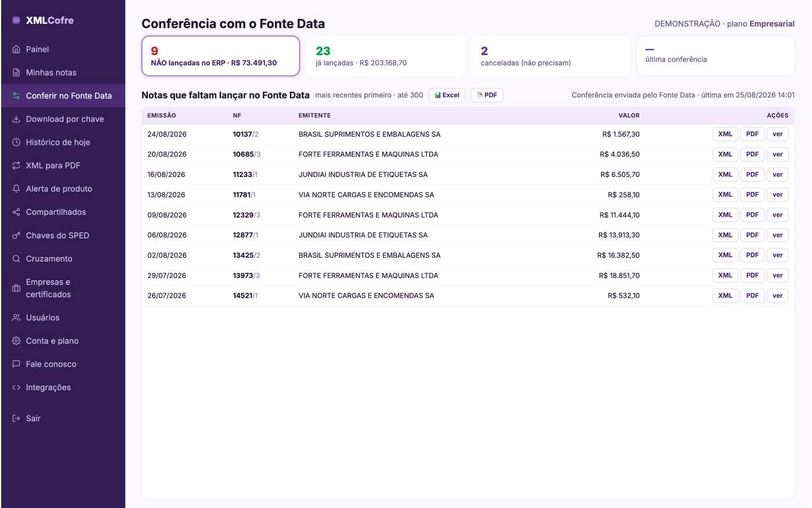Go to Minhas notas
This screenshot has width=812, height=508.
click(63, 73)
